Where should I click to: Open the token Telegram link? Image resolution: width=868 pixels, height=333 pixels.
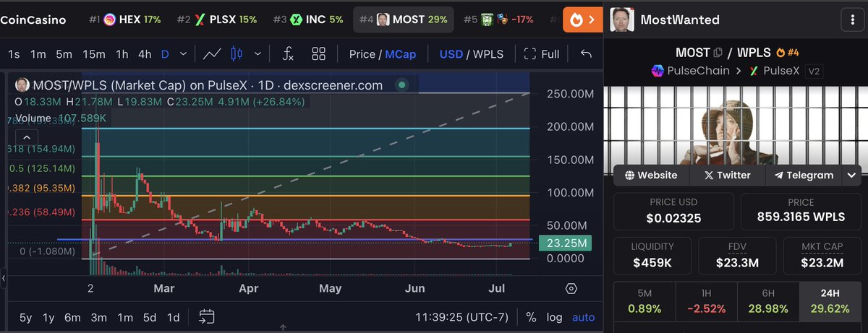804,175
